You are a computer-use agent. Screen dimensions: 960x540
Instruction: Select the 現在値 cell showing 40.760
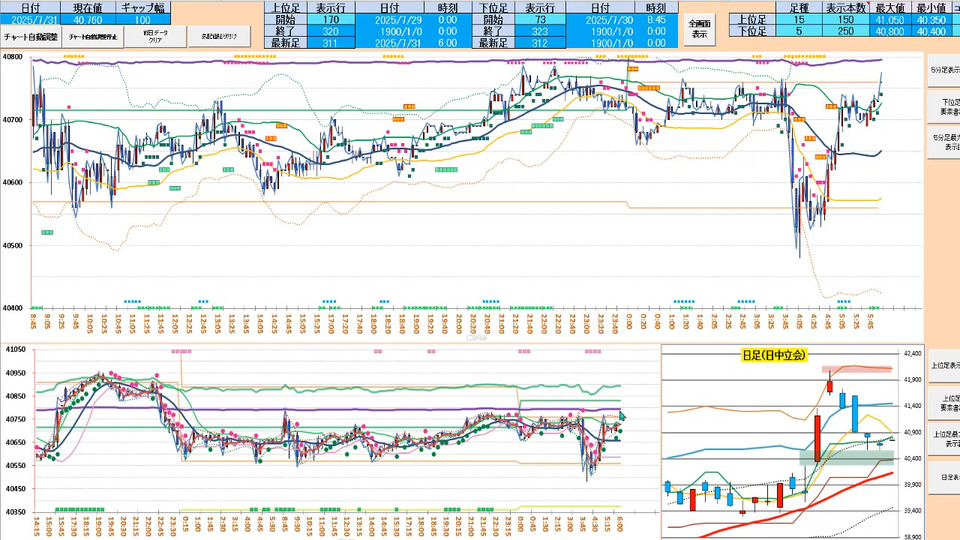pos(87,20)
